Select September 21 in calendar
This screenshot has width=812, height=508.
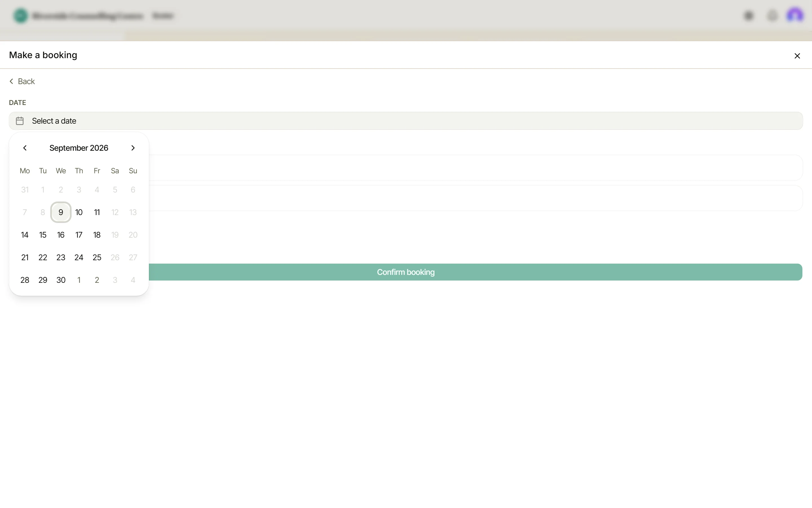pyautogui.click(x=25, y=257)
